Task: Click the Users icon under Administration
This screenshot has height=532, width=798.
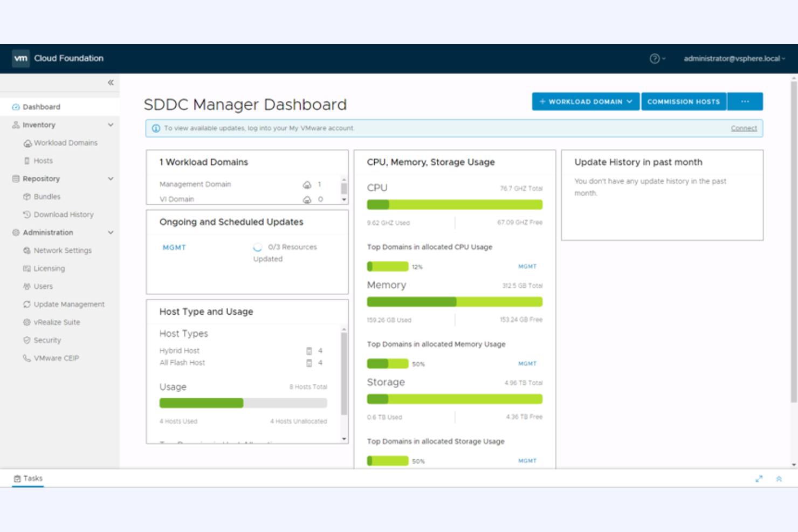Action: coord(26,286)
